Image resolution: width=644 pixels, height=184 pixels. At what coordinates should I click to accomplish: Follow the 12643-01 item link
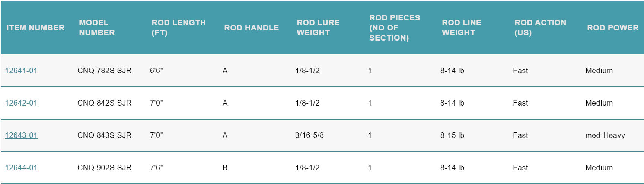[x=21, y=135]
